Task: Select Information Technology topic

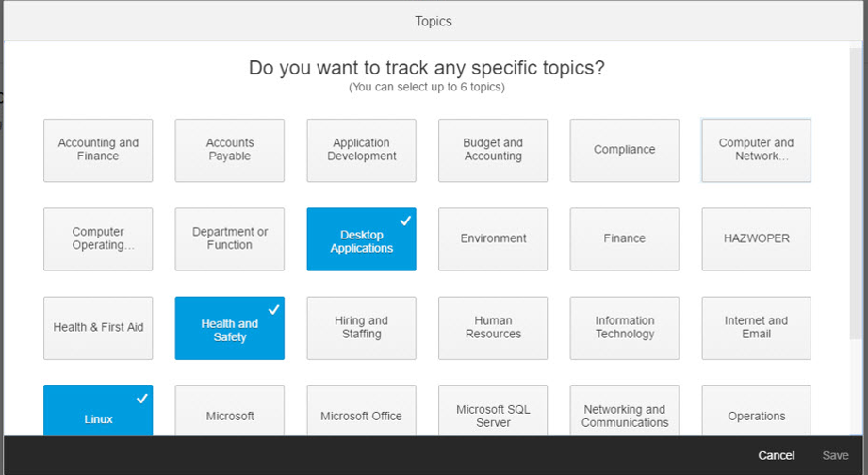Action: (x=624, y=328)
